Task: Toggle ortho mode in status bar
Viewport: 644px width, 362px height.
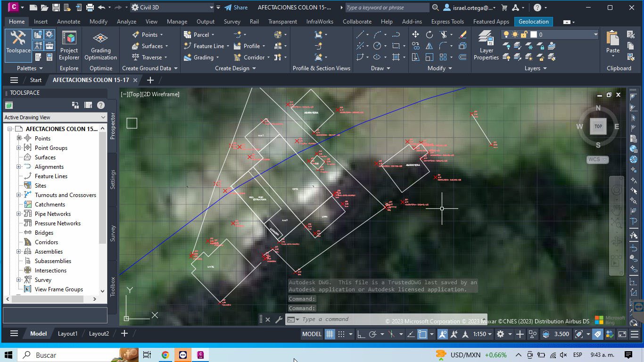Action: click(361, 334)
